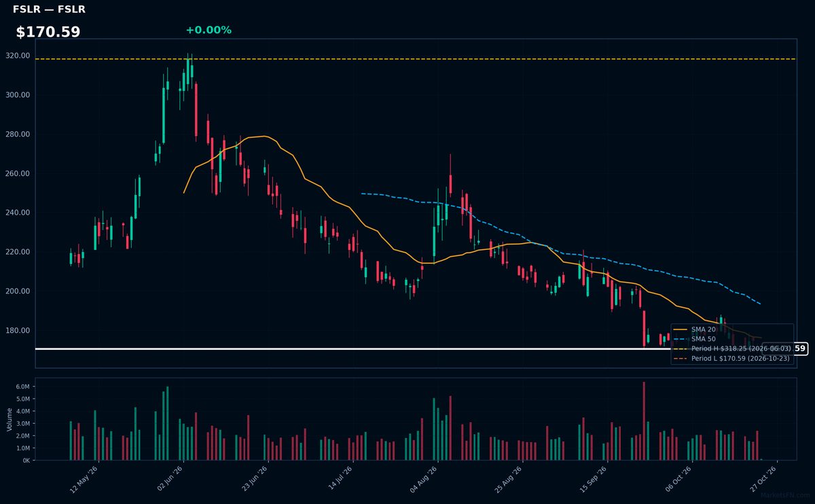815x504 pixels.
Task: Click the 25 Aug '26 date label
Action: [509, 479]
